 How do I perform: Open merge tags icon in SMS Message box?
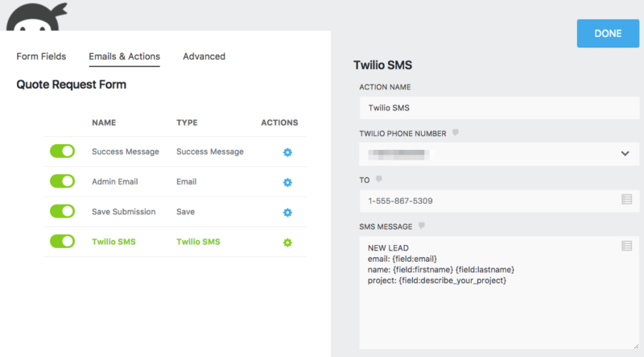click(626, 246)
